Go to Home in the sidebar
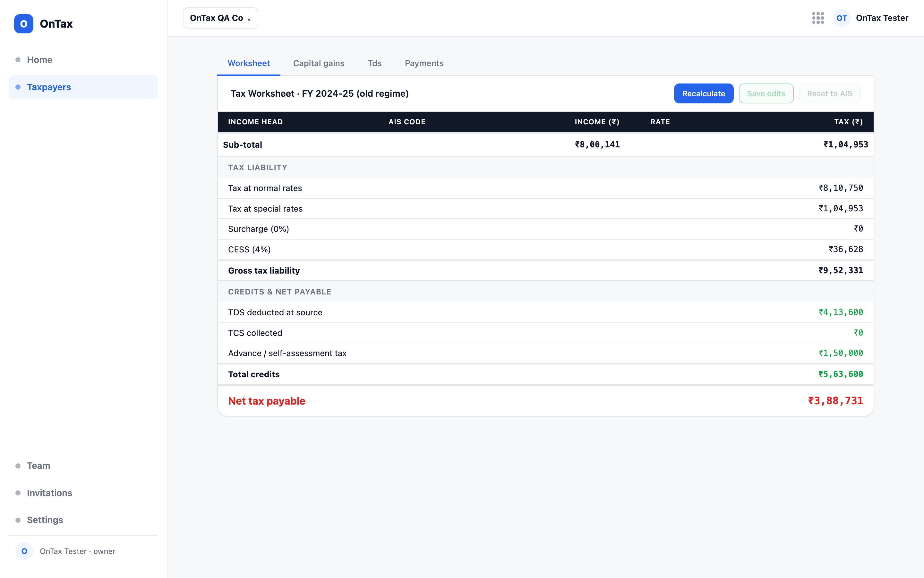The height and width of the screenshot is (578, 924). [x=83, y=60]
